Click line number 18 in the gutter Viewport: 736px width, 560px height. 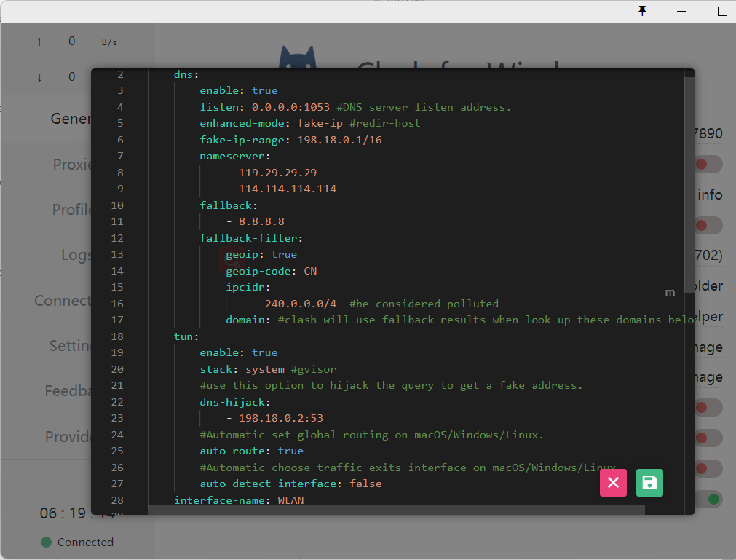point(117,336)
